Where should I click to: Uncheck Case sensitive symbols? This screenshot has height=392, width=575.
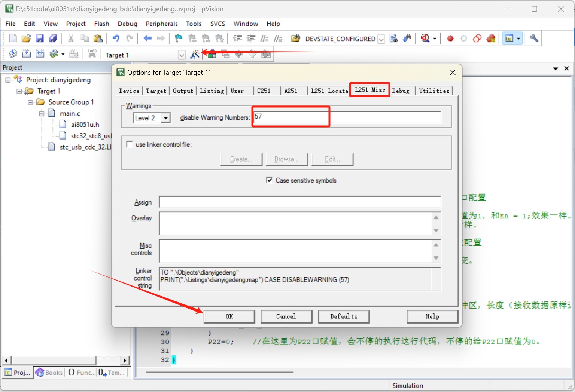(269, 180)
